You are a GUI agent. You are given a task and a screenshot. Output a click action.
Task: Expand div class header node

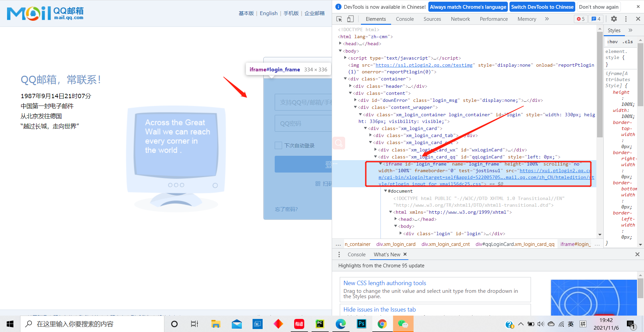(x=350, y=86)
